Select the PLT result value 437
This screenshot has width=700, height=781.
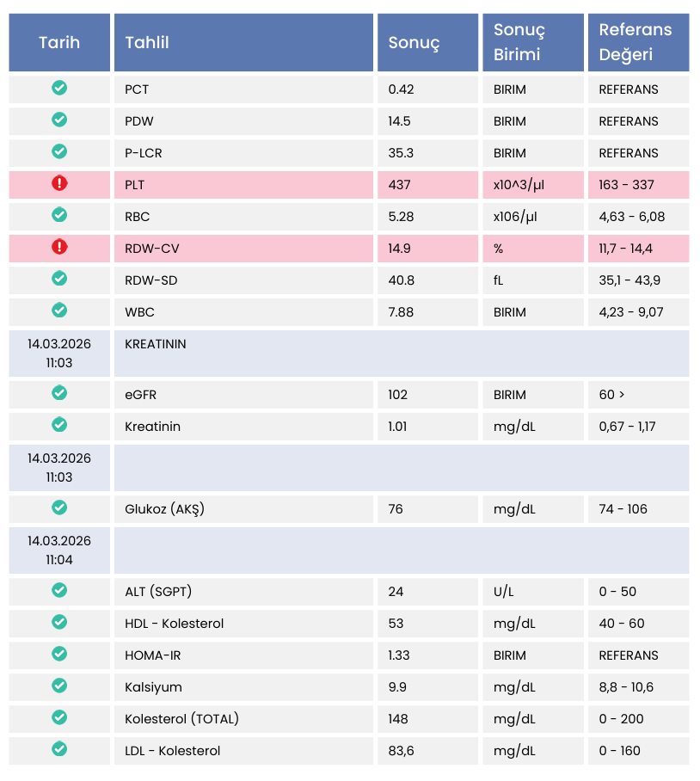tap(400, 185)
